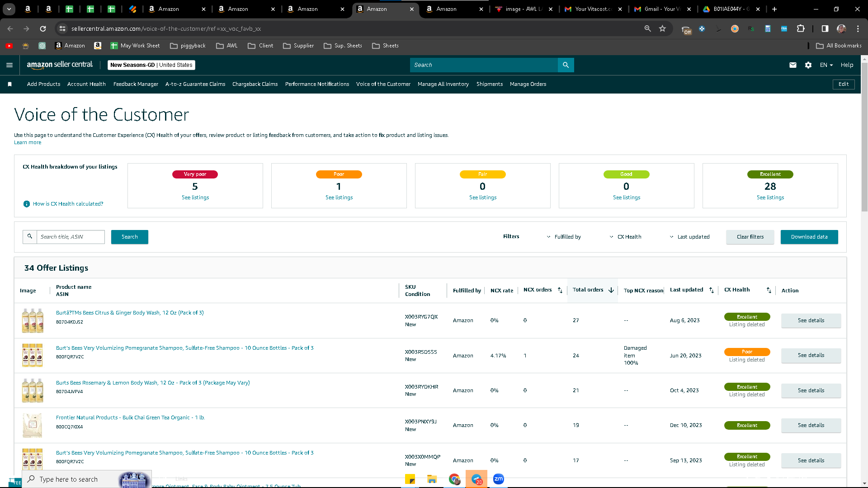868x488 pixels.
Task: Sort by Last updated arrows icon
Action: (x=712, y=290)
